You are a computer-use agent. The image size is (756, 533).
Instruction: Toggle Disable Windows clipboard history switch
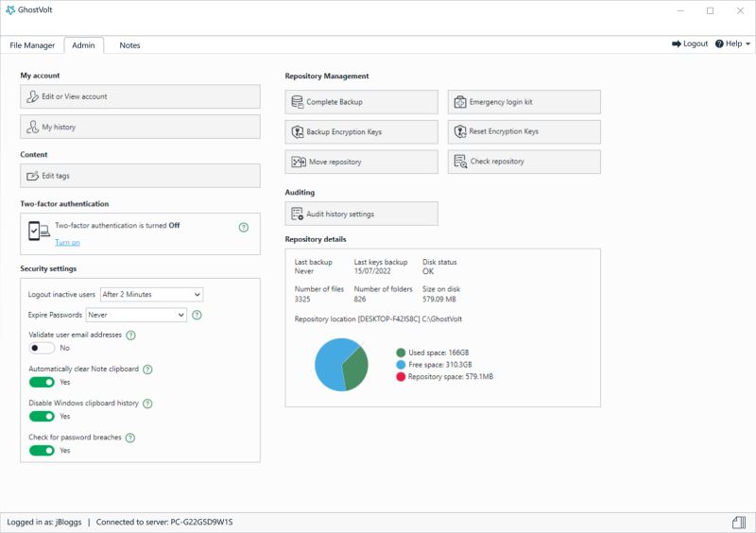tap(42, 416)
